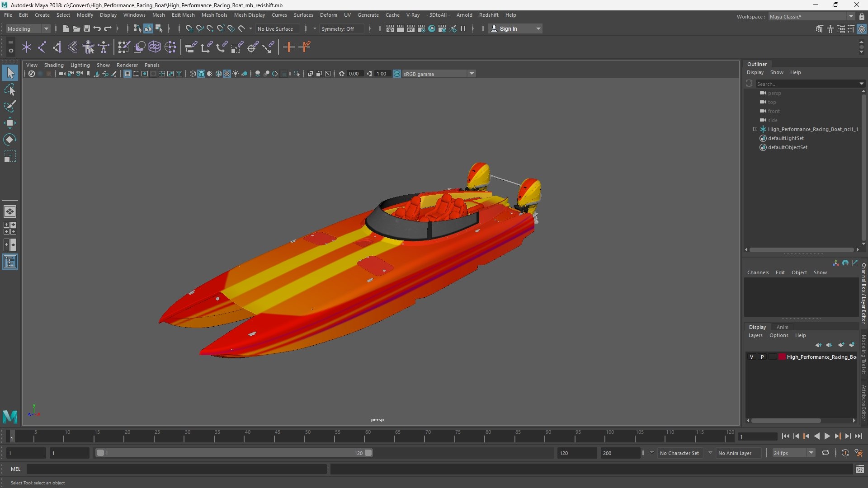
Task: Click the IPR render icon
Action: coord(411,28)
